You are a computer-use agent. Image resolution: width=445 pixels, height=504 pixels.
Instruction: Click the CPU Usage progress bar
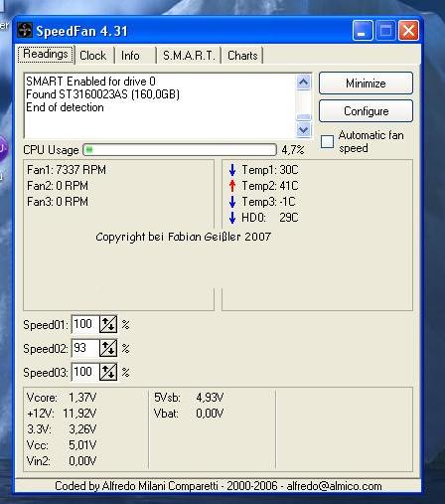coord(180,150)
